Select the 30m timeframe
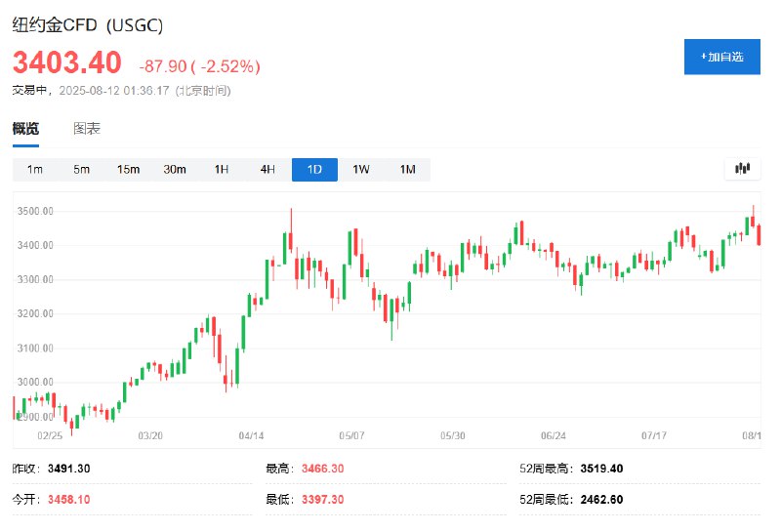 (175, 170)
